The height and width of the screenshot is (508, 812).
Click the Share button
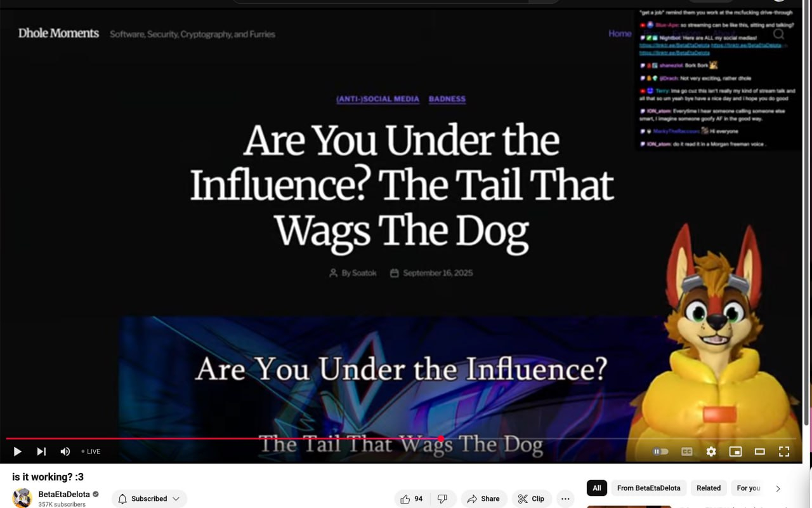483,498
